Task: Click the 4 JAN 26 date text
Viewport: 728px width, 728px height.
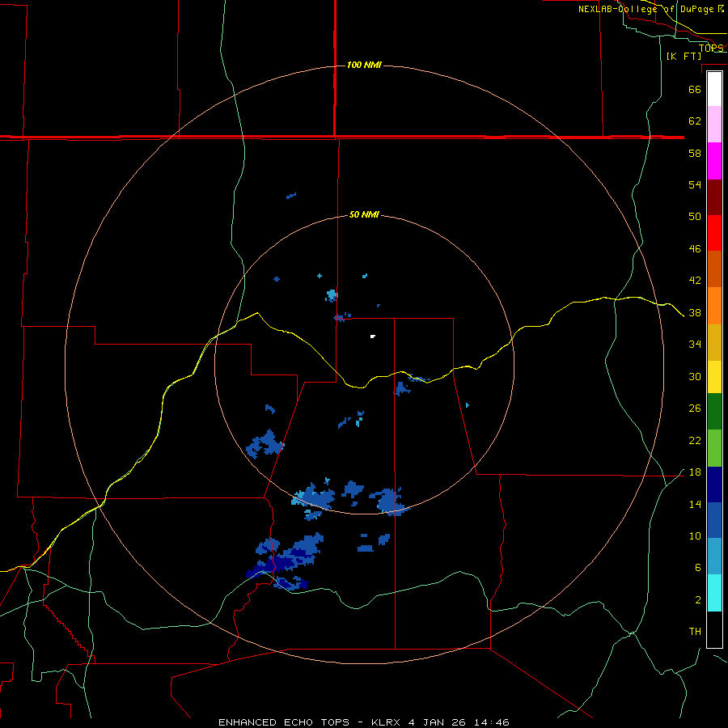Action: tap(438, 722)
